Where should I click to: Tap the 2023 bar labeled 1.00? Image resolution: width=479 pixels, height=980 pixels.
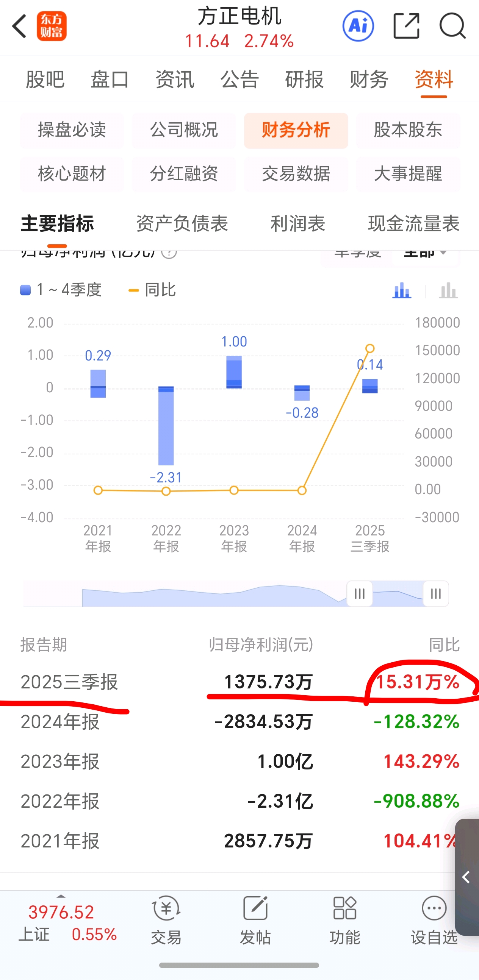tap(234, 372)
